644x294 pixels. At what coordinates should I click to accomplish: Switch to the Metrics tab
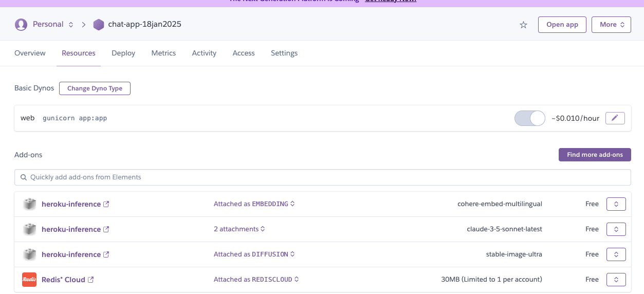pyautogui.click(x=163, y=53)
